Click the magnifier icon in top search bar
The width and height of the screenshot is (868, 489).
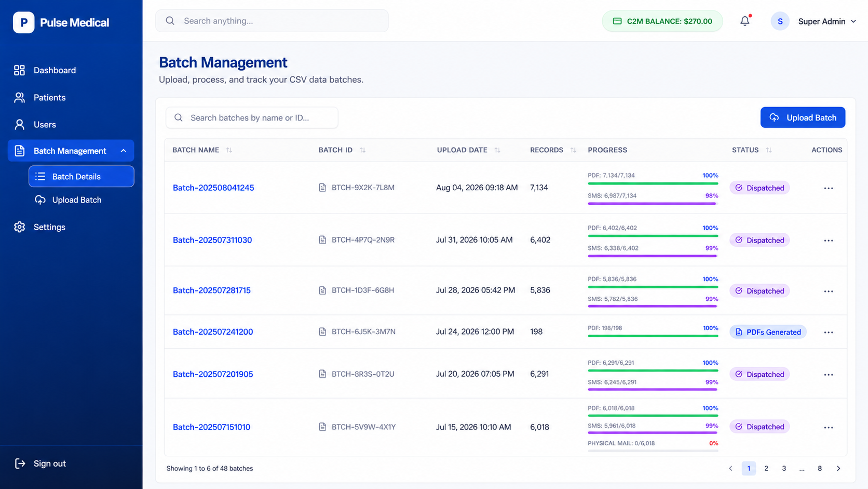[x=170, y=21]
